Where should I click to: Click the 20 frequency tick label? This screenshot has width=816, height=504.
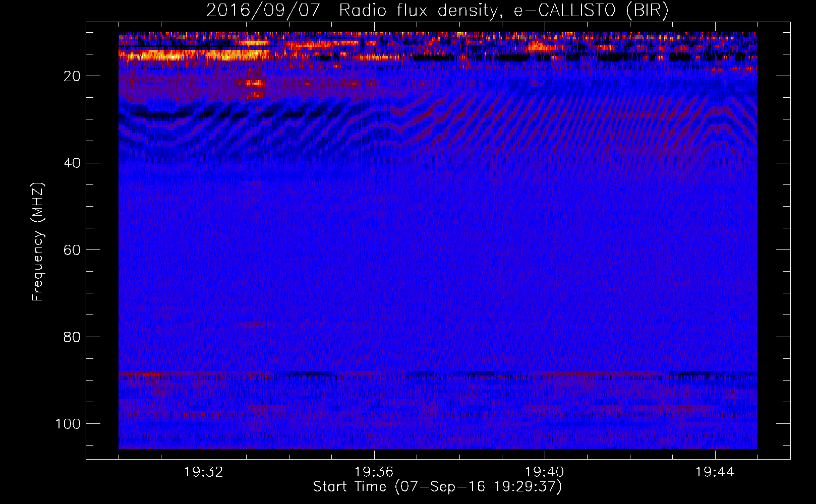[73, 76]
